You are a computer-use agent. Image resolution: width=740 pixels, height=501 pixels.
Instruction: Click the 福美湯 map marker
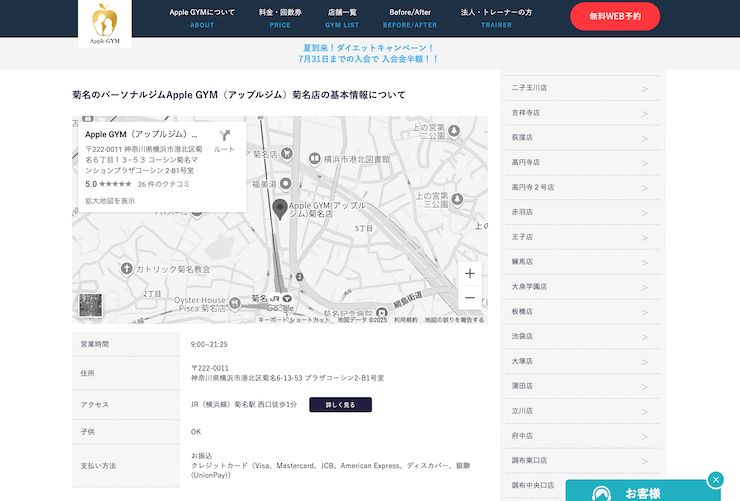(285, 184)
